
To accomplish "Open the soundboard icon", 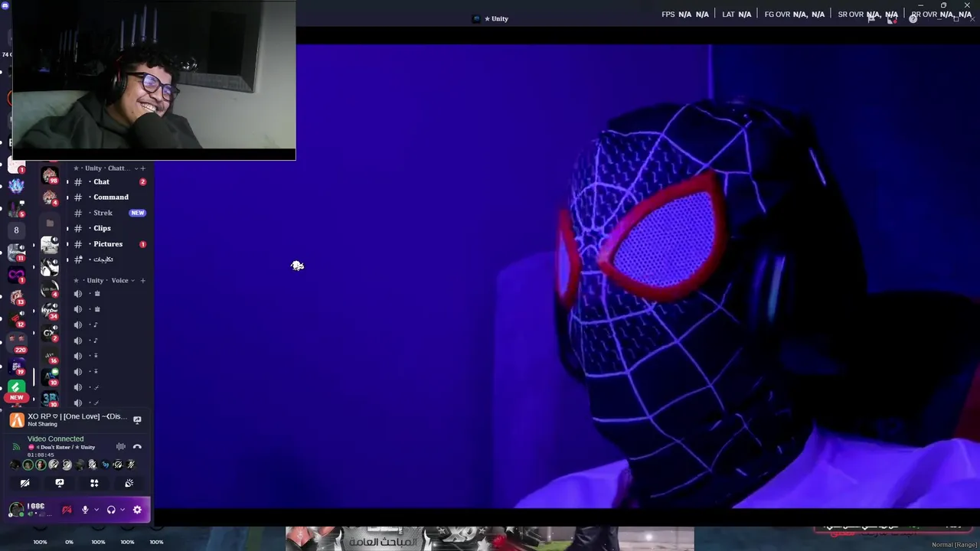I will pyautogui.click(x=129, y=483).
